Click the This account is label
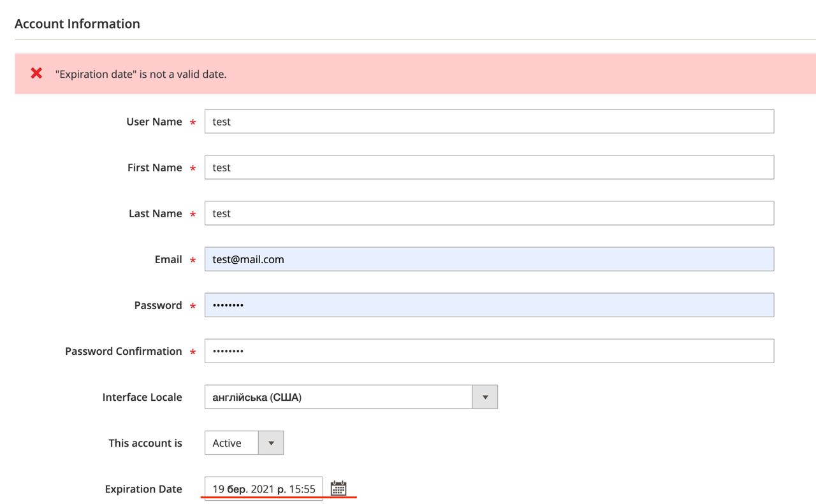This screenshot has width=816, height=504. tap(145, 443)
